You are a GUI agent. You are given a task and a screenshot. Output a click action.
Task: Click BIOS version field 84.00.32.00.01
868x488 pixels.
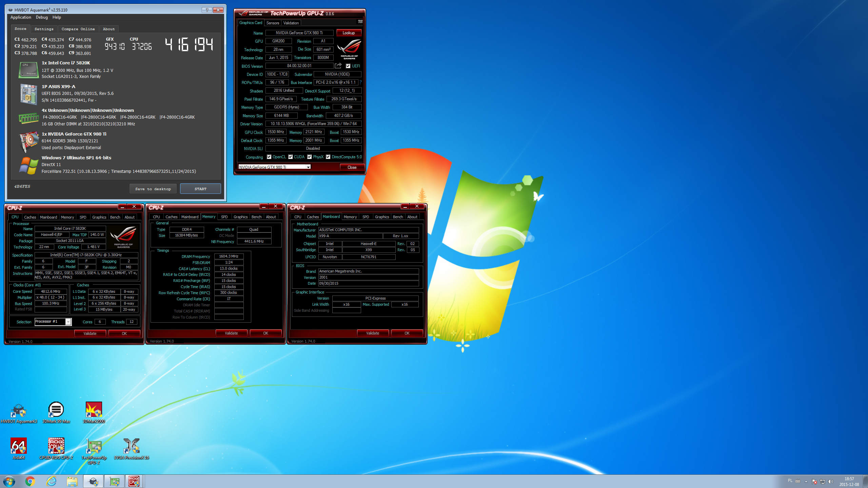(299, 66)
